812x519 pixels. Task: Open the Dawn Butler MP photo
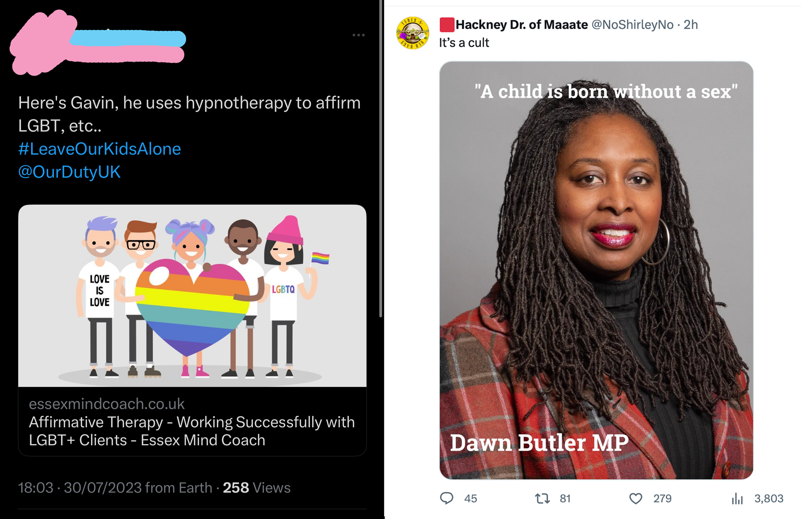click(x=596, y=270)
